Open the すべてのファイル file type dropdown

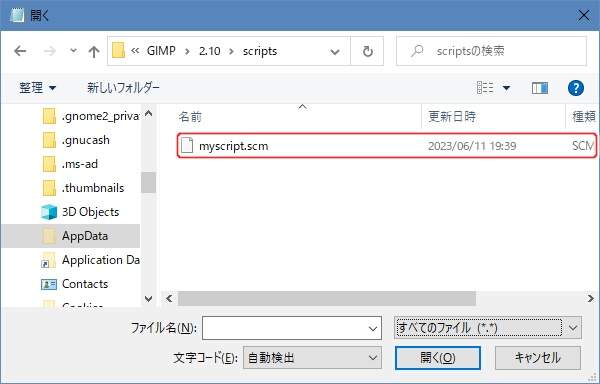click(488, 328)
